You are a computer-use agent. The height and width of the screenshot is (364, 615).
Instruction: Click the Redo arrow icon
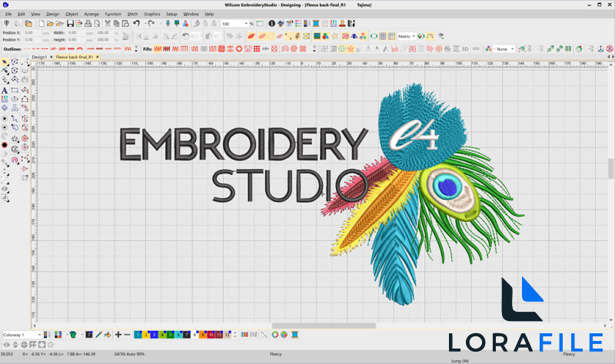tap(151, 24)
